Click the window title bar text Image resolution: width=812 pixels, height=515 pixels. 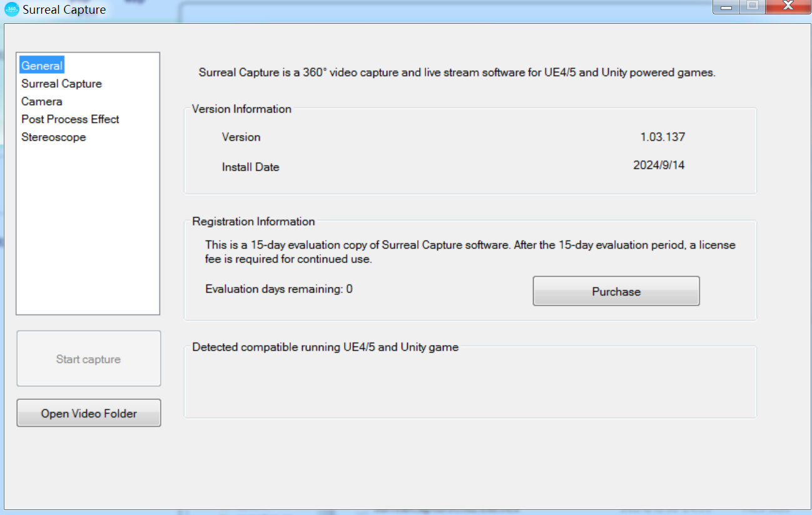tap(64, 10)
